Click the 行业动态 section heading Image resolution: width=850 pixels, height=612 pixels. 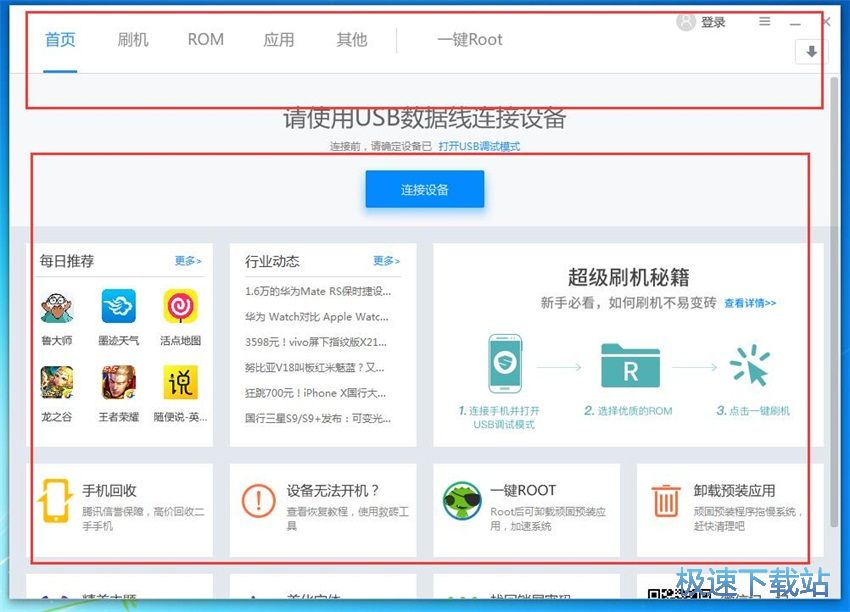(272, 261)
